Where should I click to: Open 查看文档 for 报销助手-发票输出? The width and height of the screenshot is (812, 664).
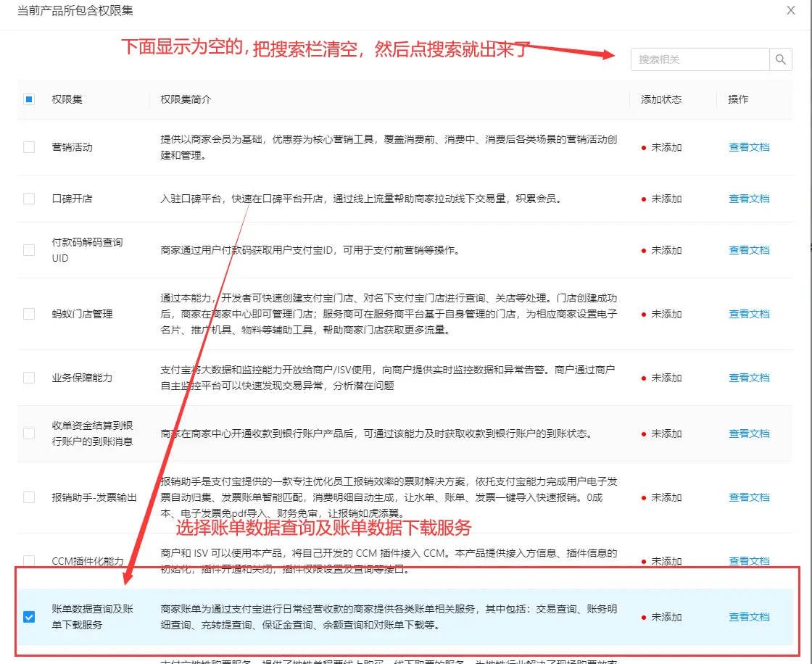[749, 497]
